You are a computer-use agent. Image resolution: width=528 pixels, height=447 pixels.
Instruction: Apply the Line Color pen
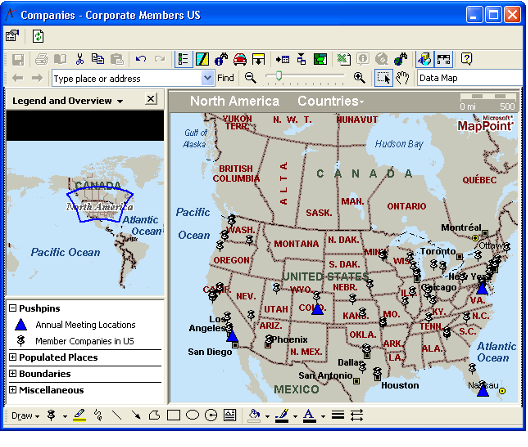[282, 415]
